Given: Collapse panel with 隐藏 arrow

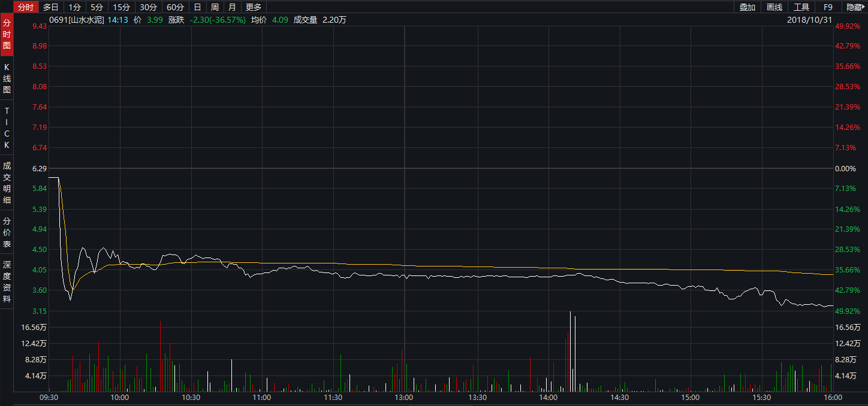Looking at the screenshot, I should [x=854, y=7].
